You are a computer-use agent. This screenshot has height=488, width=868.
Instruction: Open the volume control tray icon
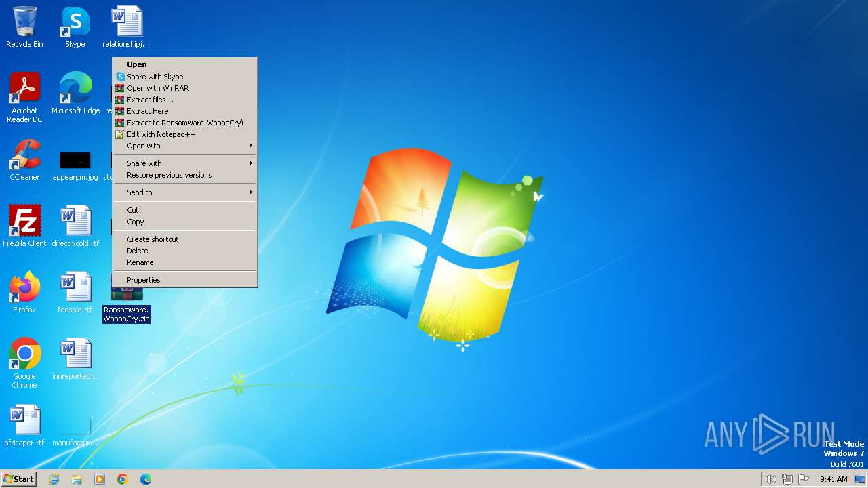771,479
